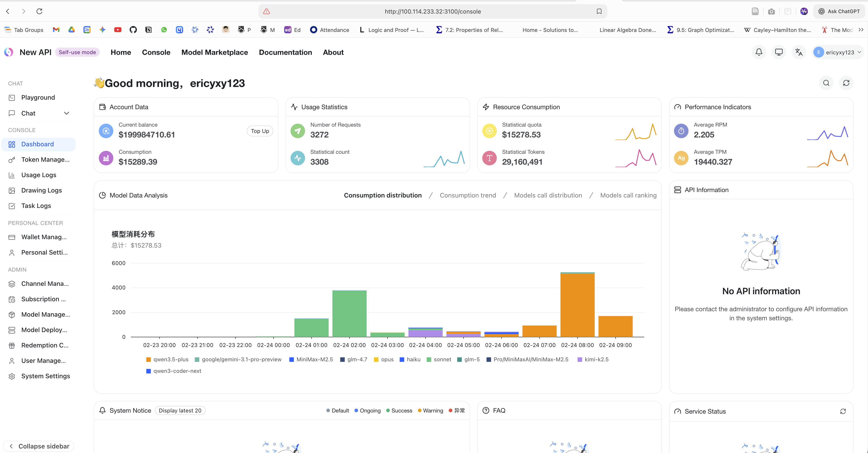Refresh the Service Status panel

(843, 411)
